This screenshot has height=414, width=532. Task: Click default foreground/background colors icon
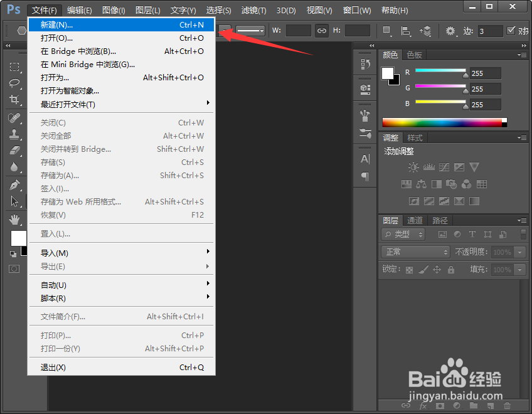coord(13,254)
